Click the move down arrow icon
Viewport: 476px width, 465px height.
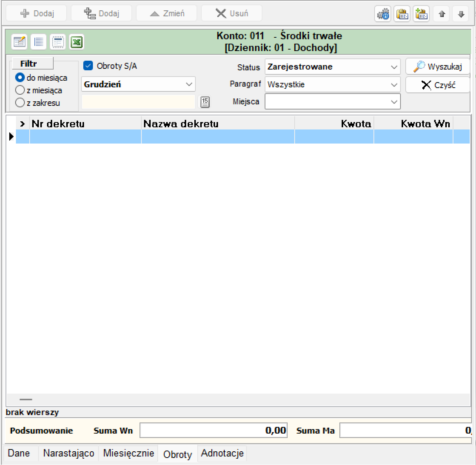click(461, 14)
